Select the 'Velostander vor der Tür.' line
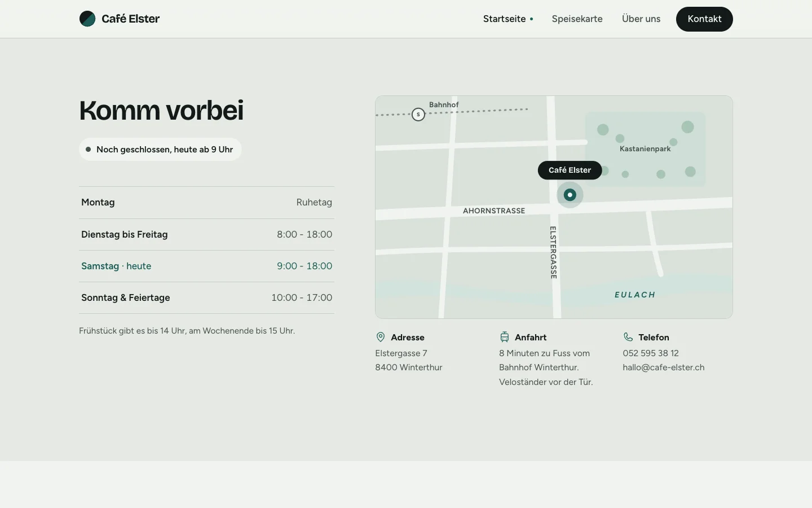 tap(546, 382)
